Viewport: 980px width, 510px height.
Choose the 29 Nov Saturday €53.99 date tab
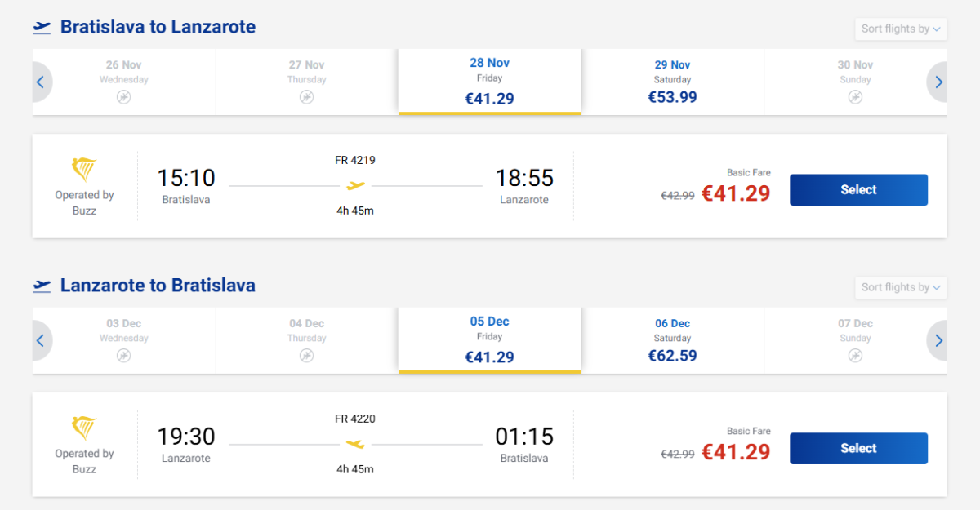[672, 82]
